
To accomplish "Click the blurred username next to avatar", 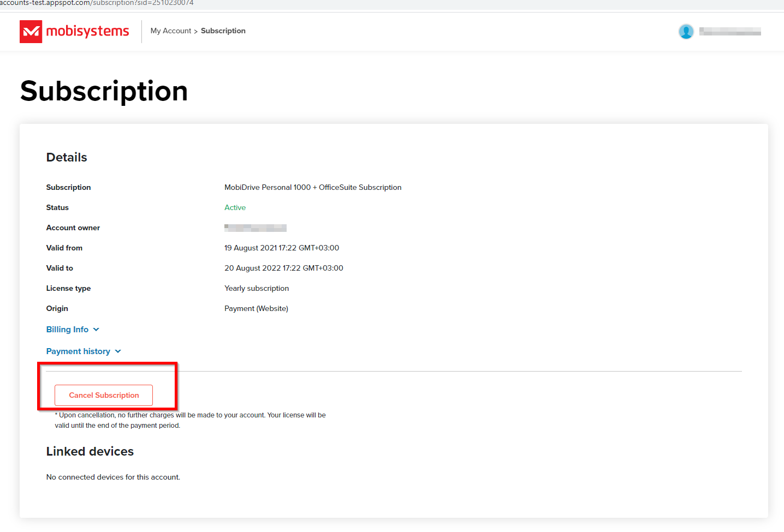I will tap(730, 32).
